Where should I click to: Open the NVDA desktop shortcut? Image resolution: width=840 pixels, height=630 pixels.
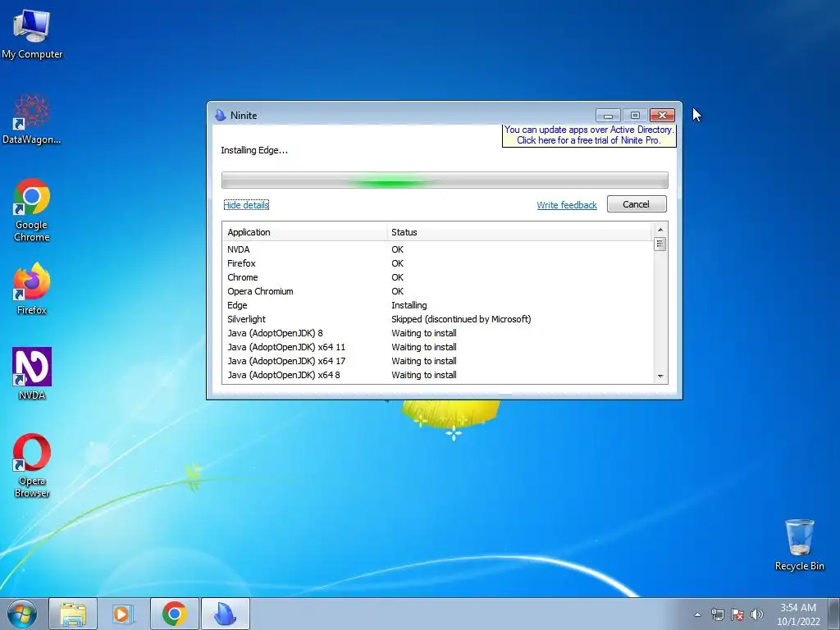[32, 373]
